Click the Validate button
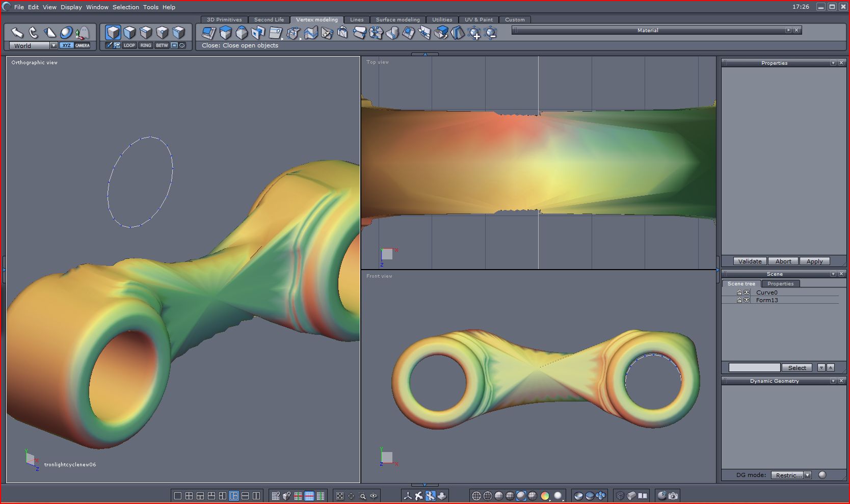Viewport: 850px width, 504px height. (x=750, y=261)
